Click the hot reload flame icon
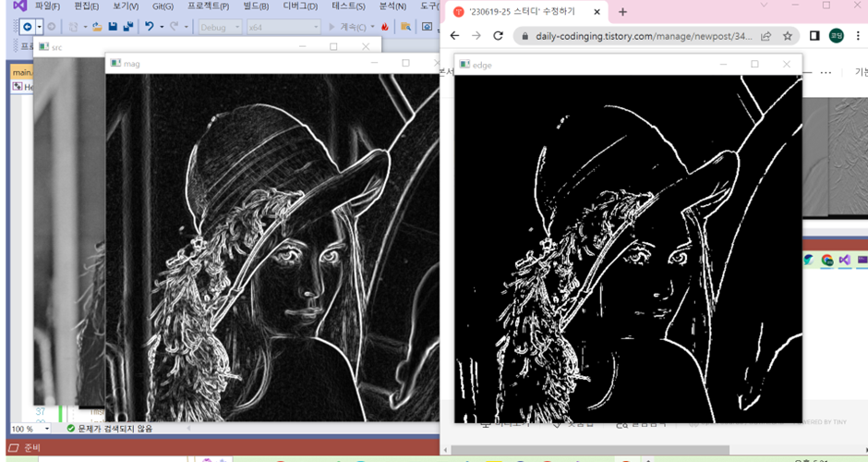The image size is (868, 462). 385,27
